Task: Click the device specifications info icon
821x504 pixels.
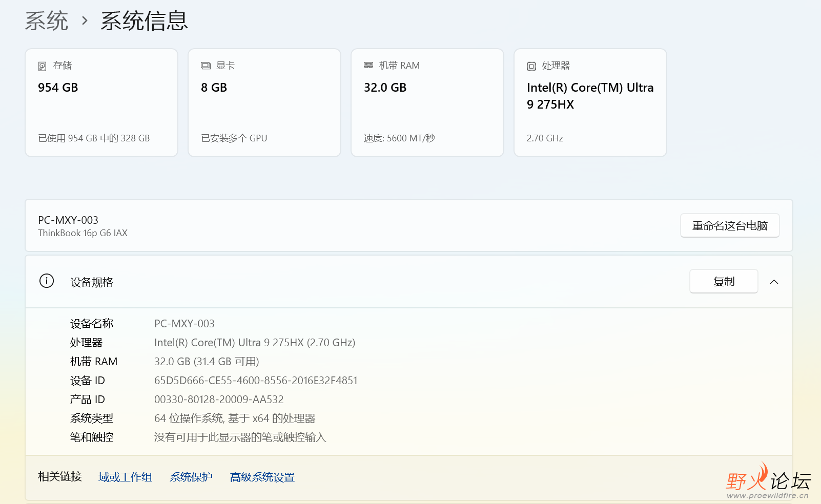Action: point(47,281)
